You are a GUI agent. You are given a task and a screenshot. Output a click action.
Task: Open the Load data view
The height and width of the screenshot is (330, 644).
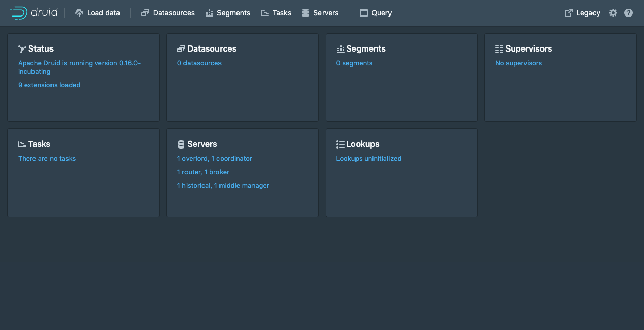pos(97,13)
